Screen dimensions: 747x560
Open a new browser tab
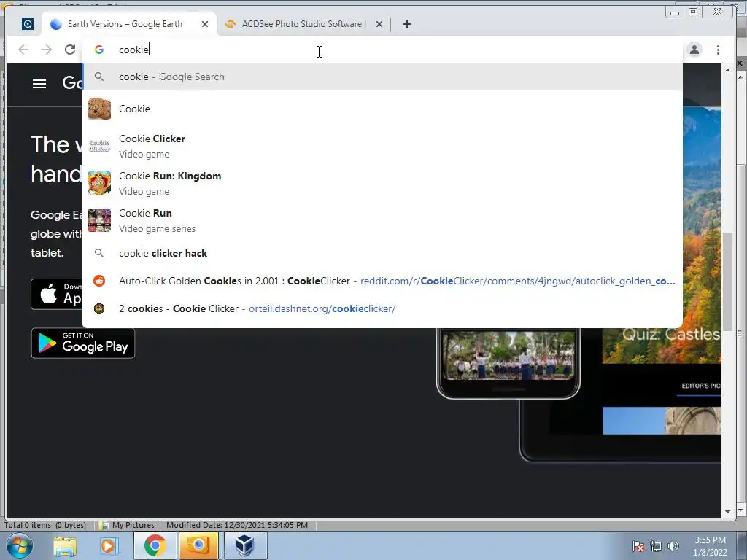(x=406, y=24)
